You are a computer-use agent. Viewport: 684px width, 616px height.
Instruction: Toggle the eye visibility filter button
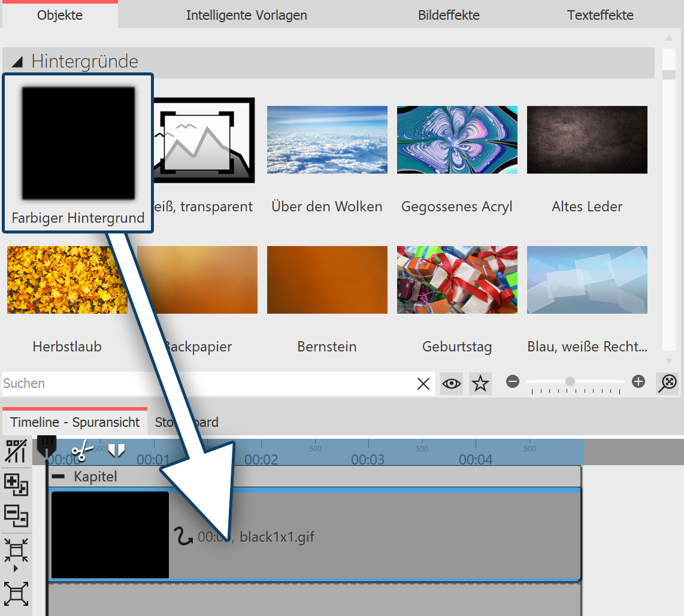pyautogui.click(x=452, y=384)
